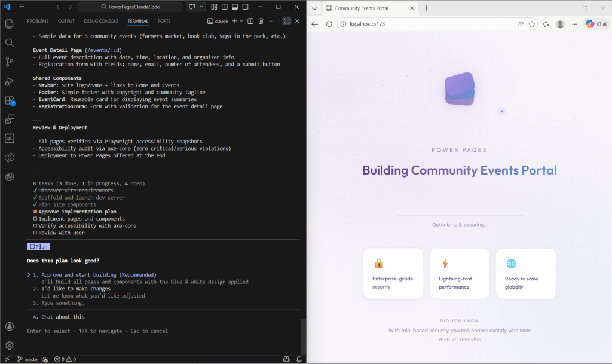Toggle the bottom panel visibility in the title bar
This screenshot has height=364, width=612.
[235, 7]
